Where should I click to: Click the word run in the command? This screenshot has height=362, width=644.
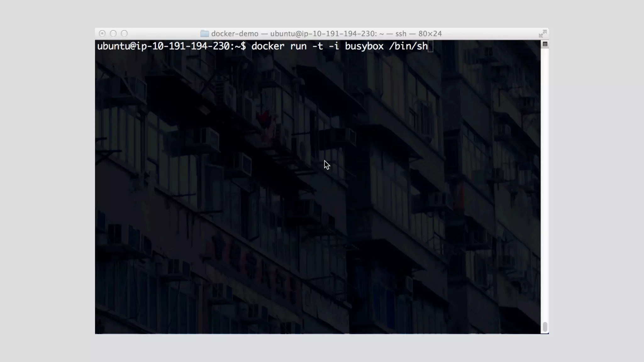(x=298, y=47)
